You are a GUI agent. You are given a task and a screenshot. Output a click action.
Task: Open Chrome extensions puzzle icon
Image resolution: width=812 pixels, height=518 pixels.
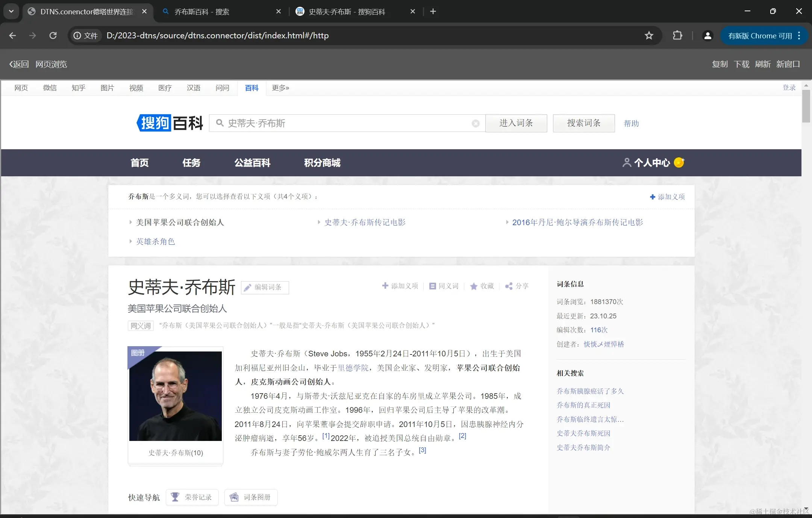tap(677, 36)
